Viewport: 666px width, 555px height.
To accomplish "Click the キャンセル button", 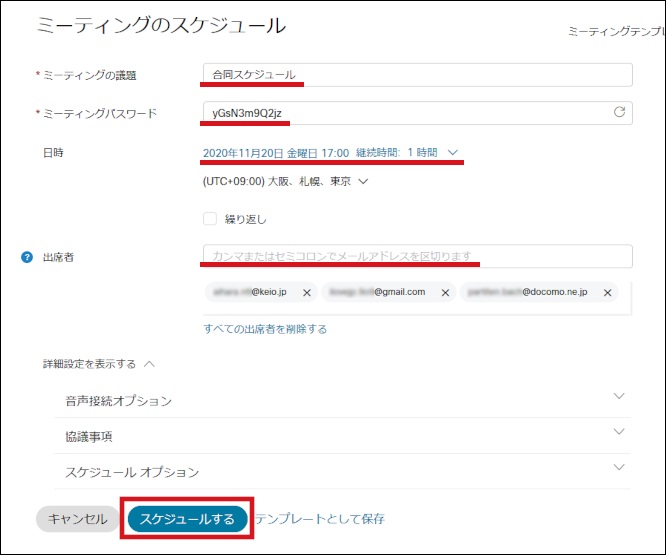I will 77,519.
